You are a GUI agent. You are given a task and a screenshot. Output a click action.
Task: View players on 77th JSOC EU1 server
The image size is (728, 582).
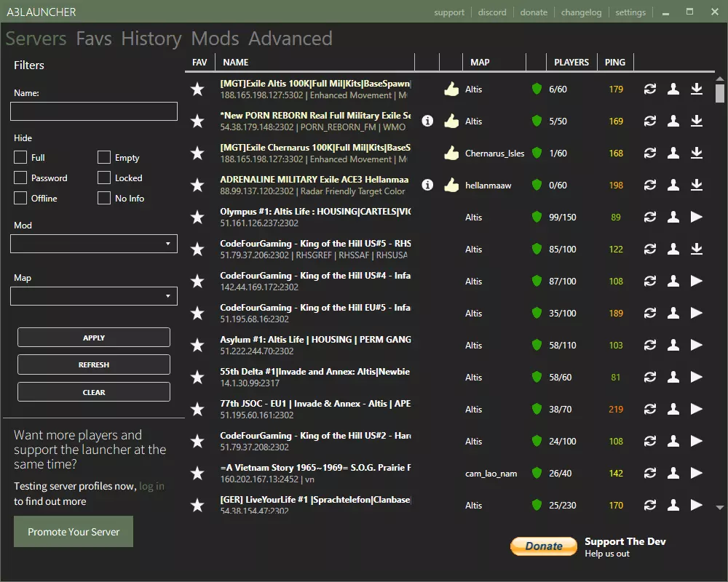(x=673, y=409)
